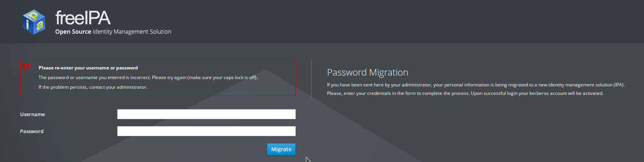Image resolution: width=644 pixels, height=162 pixels.
Task: Focus the Username input field
Action: tap(206, 114)
